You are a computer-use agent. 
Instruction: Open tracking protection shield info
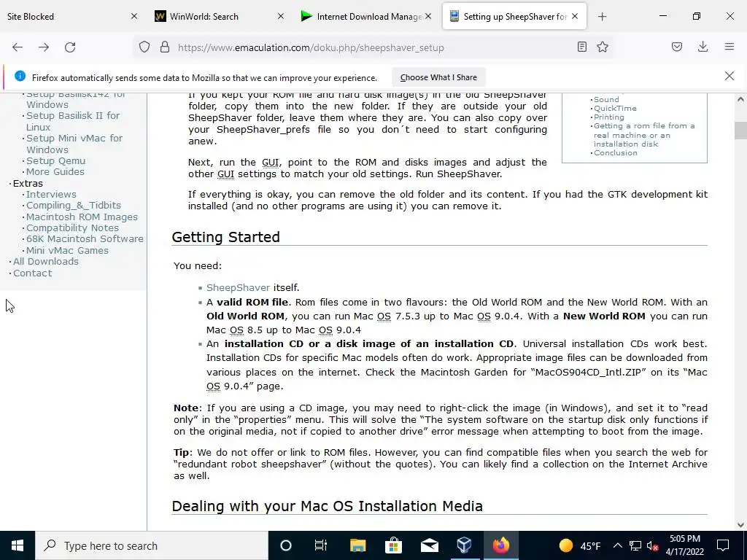coord(144,47)
